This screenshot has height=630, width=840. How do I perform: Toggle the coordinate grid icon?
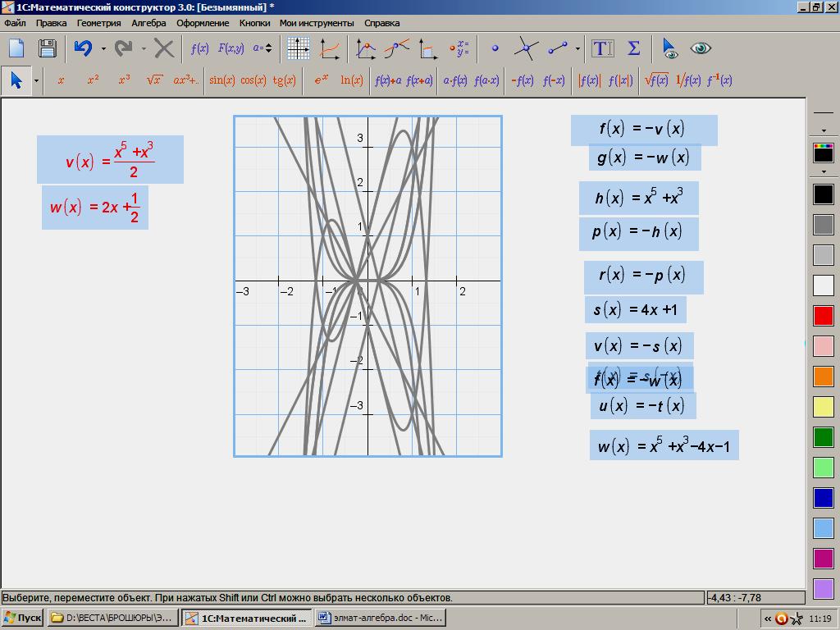(x=299, y=48)
